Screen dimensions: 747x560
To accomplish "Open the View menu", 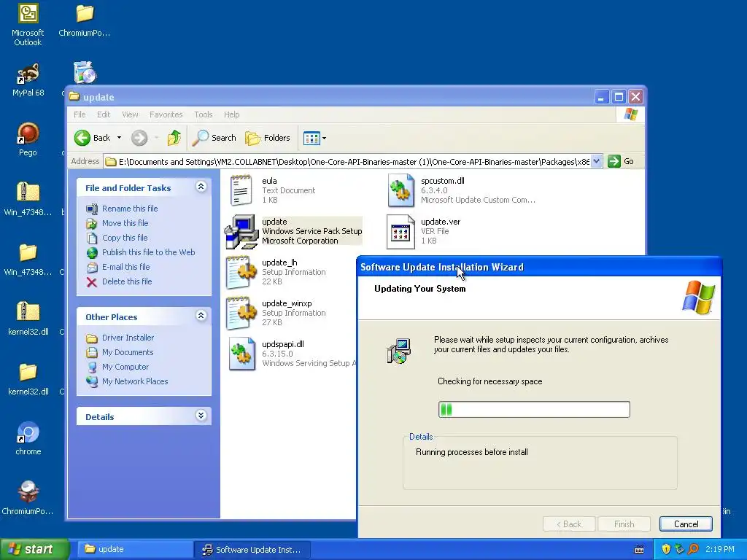I will pos(130,114).
